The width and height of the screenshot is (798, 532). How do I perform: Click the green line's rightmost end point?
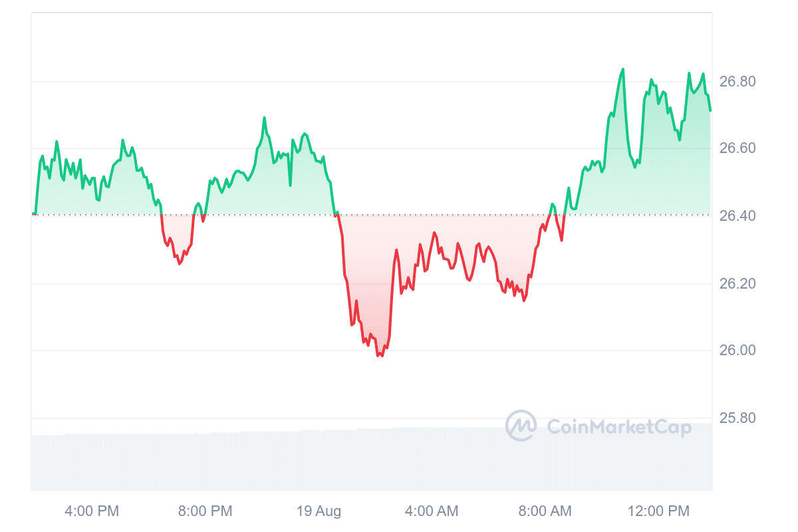(710, 110)
